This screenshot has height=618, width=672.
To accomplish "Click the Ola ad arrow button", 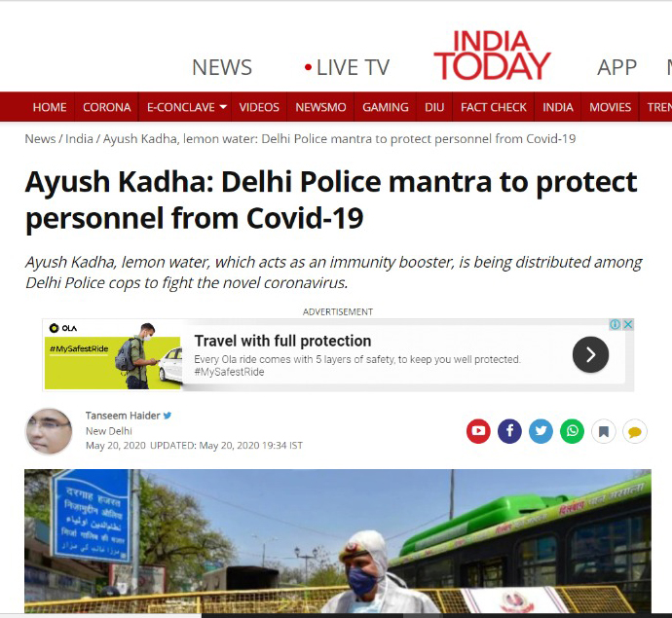I will (590, 354).
